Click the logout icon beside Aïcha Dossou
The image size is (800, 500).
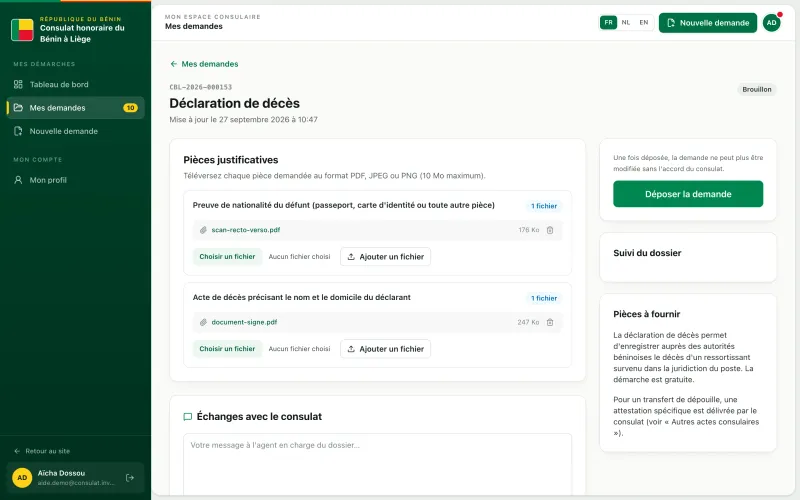pyautogui.click(x=130, y=478)
